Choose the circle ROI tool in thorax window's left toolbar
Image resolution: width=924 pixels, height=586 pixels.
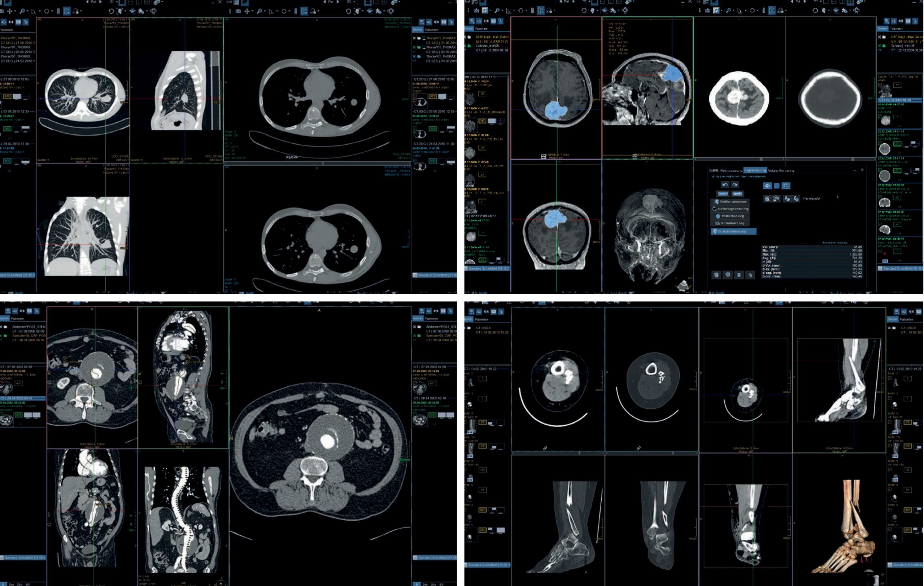pos(47,11)
